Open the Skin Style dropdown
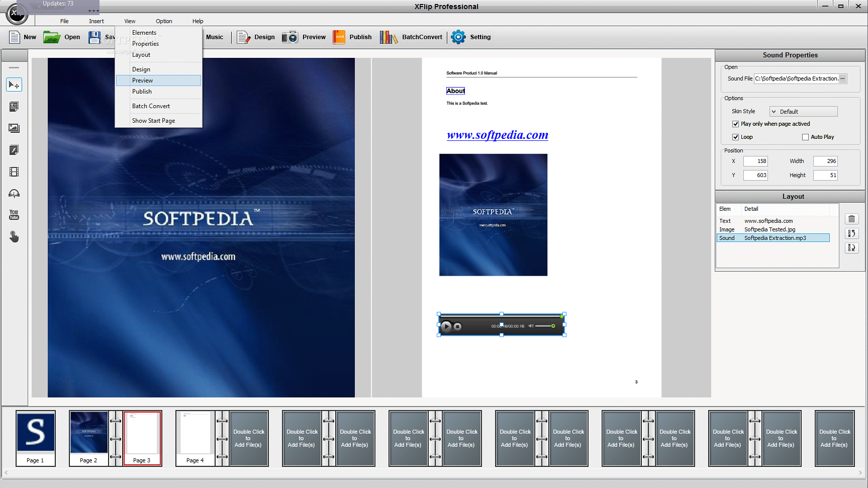This screenshot has width=868, height=488. [803, 112]
